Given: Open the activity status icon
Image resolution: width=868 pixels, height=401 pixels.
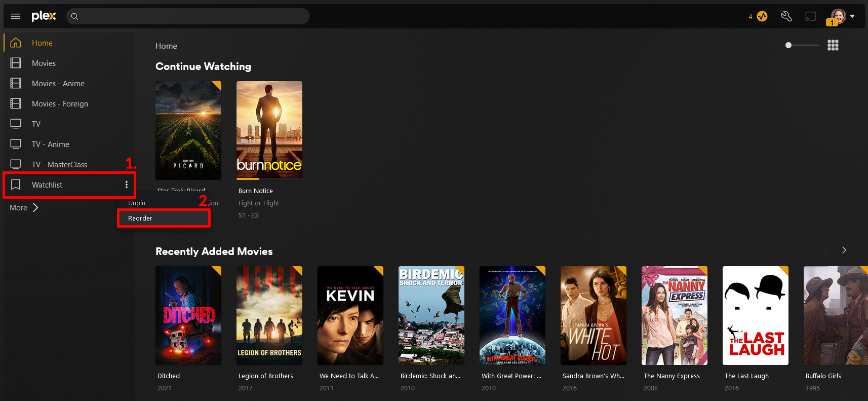Looking at the screenshot, I should point(762,16).
